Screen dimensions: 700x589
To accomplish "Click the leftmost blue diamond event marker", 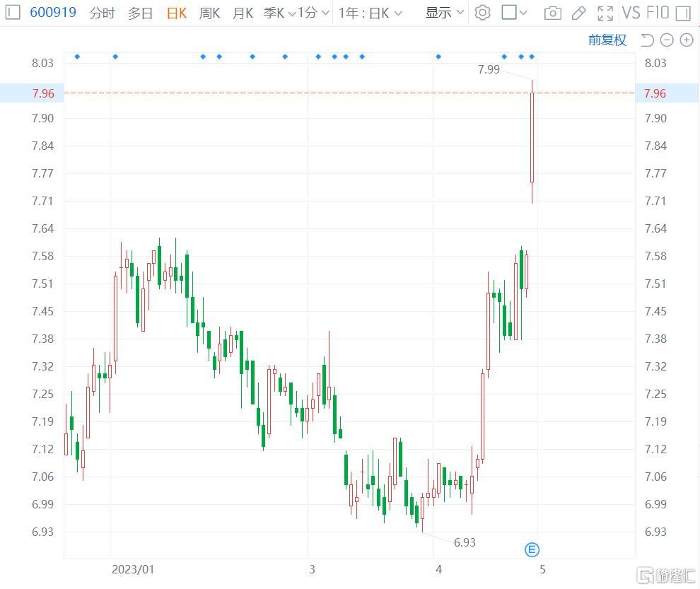I will click(x=77, y=57).
